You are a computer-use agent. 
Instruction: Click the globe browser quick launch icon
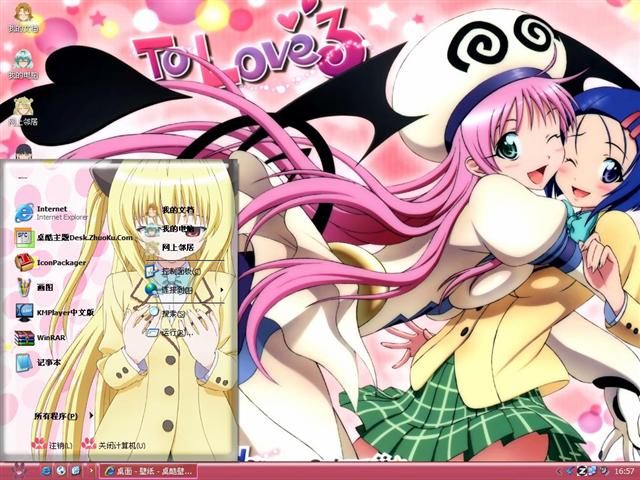click(61, 471)
